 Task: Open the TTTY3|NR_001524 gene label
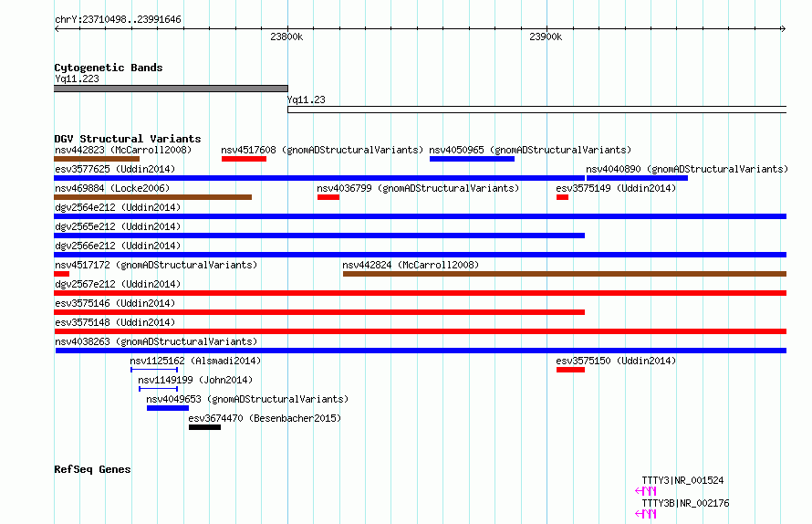click(x=682, y=480)
